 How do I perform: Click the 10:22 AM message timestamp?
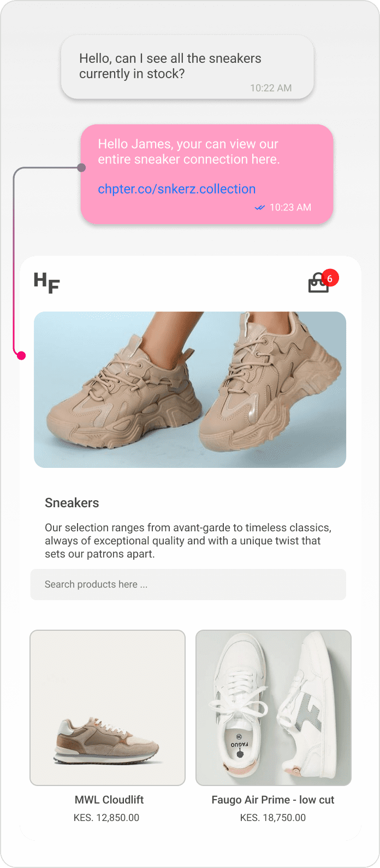tap(271, 88)
